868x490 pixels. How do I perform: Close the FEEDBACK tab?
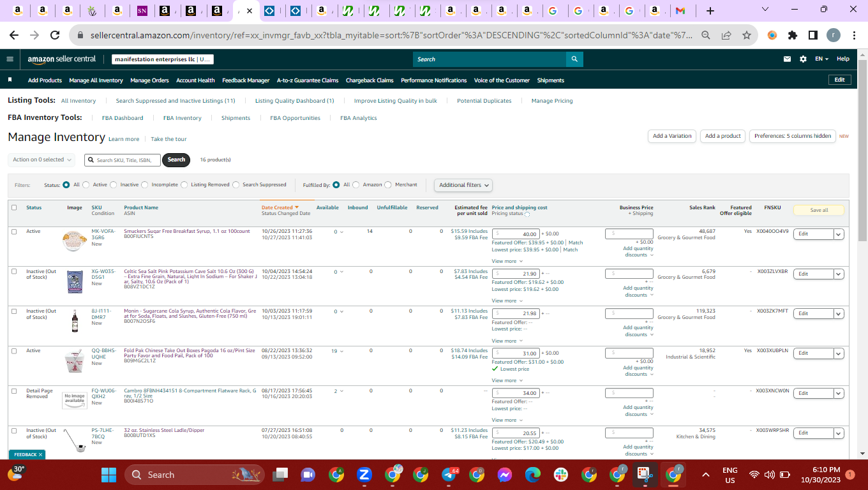coord(40,455)
